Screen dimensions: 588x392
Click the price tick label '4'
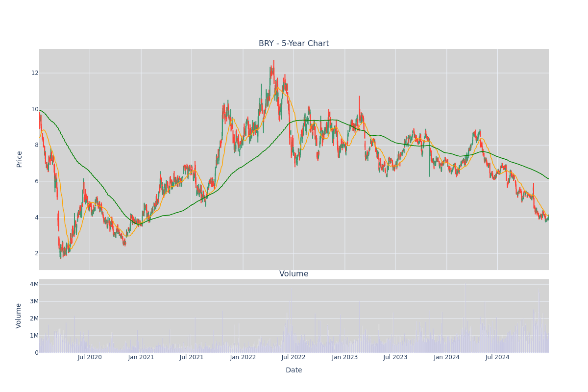pyautogui.click(x=36, y=218)
